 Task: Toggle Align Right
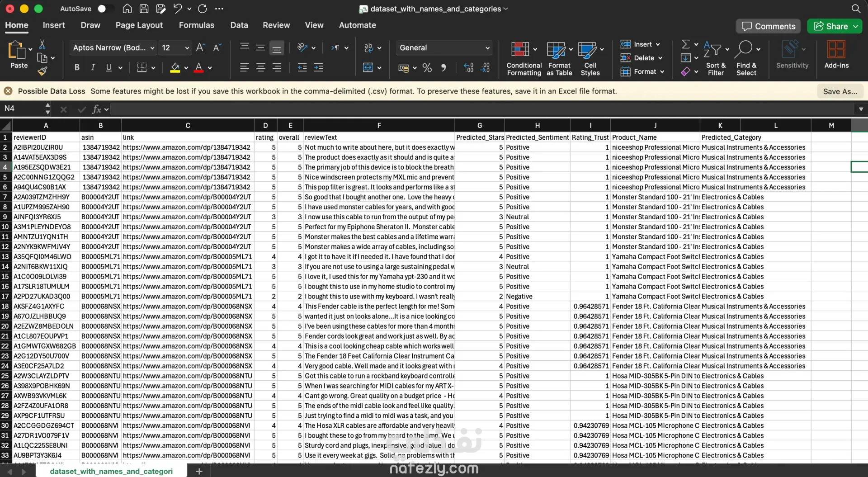point(277,67)
